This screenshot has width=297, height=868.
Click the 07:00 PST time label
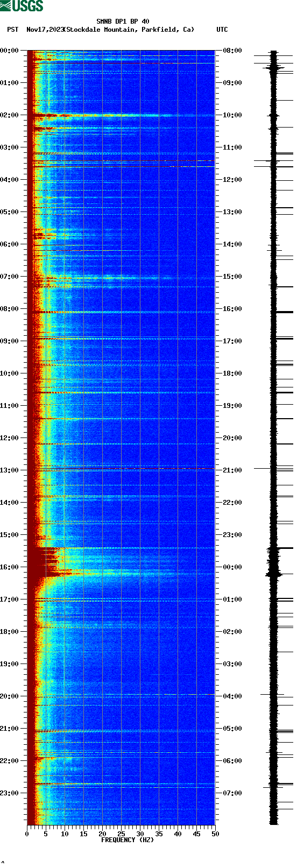point(10,277)
